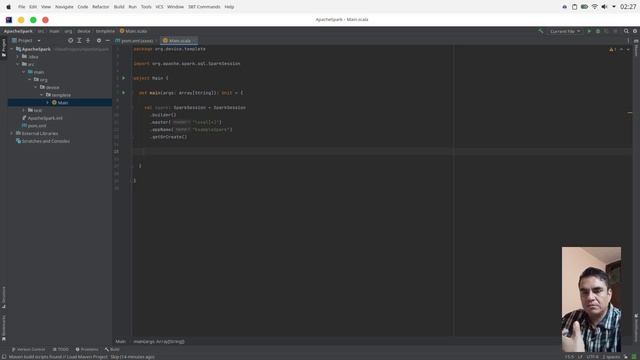
Task: Expand External Libraries node
Action: click(12, 133)
